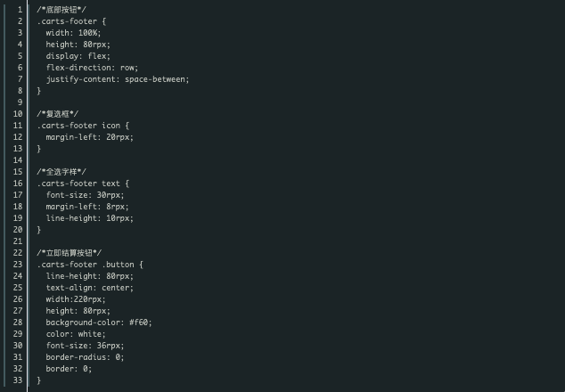The width and height of the screenshot is (565, 392).
Task: Click color: white declaration
Action: pos(76,334)
